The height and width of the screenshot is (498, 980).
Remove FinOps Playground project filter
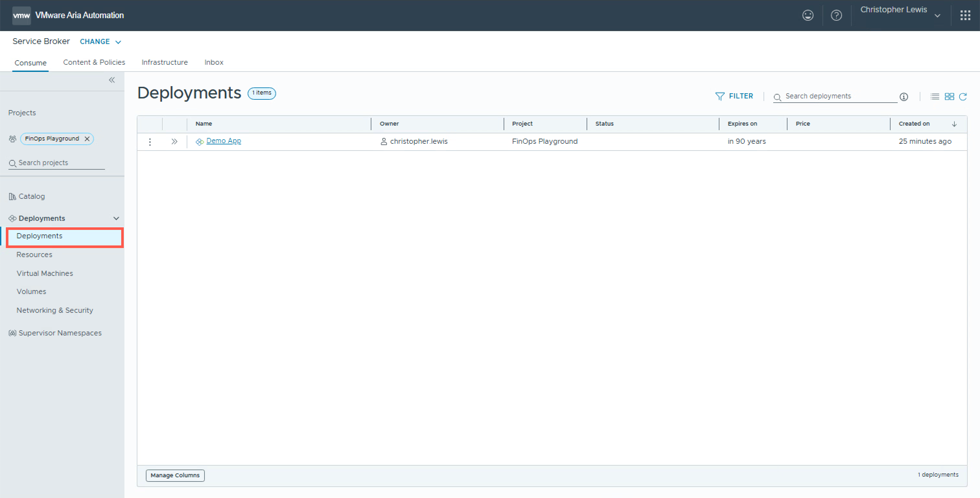click(x=87, y=139)
